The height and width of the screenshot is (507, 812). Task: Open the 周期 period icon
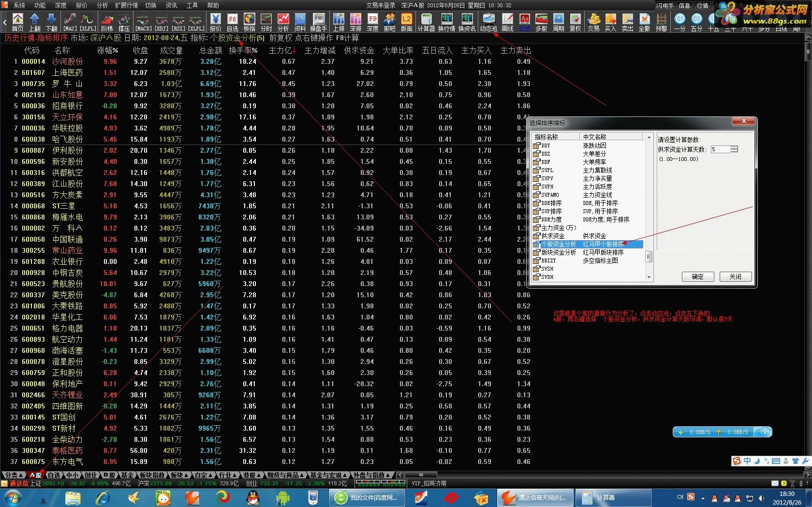tap(559, 22)
